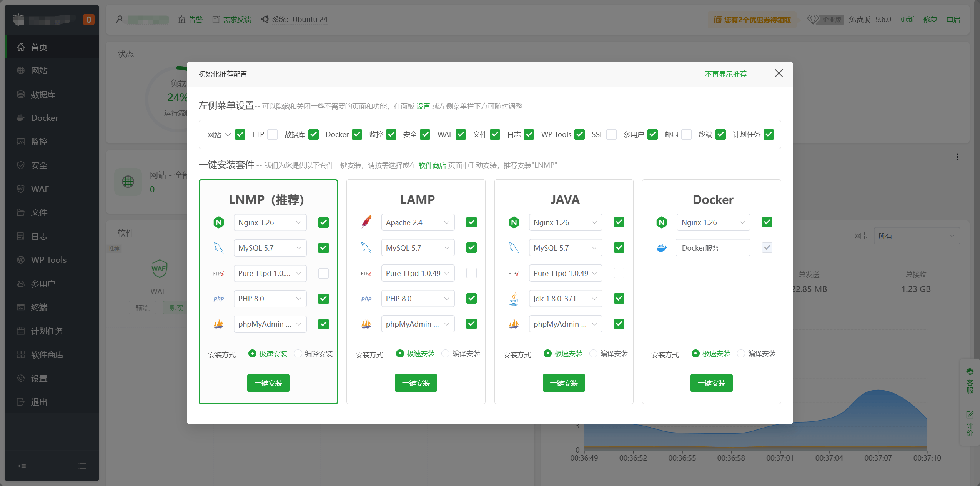Click the Java jdk coffee cup icon
Viewport: 980px width, 486px height.
tap(514, 299)
